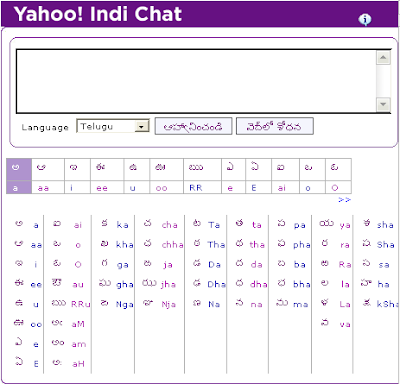Click 'Nga' in the consonant list

coord(125,304)
